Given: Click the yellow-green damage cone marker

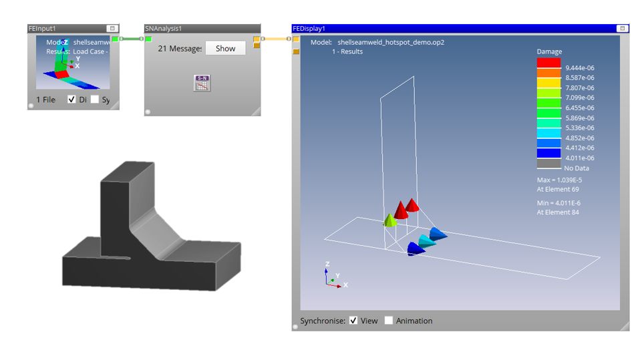Looking at the screenshot, I should click(389, 220).
